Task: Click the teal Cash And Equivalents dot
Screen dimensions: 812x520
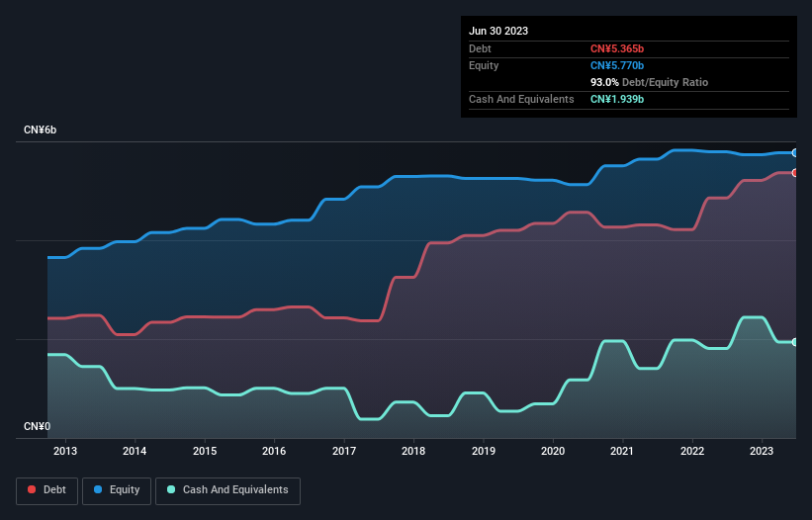Action: (171, 489)
